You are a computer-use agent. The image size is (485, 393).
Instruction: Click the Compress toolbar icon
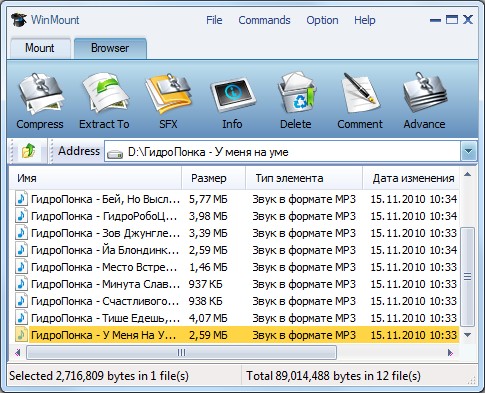(40, 94)
